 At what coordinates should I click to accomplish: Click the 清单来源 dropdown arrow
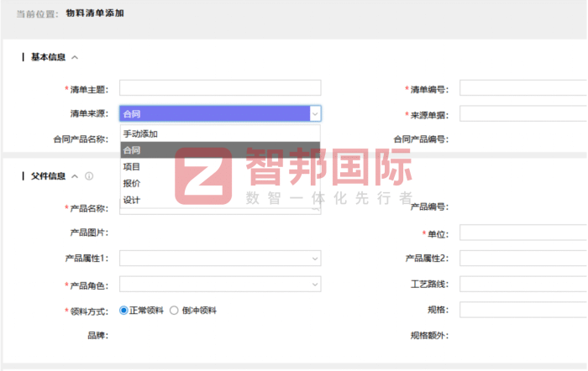point(314,114)
